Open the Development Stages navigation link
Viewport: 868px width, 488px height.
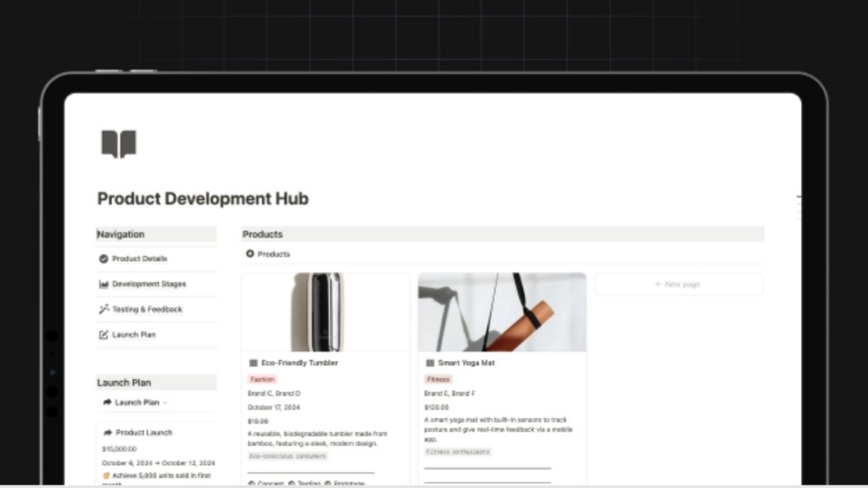(149, 284)
